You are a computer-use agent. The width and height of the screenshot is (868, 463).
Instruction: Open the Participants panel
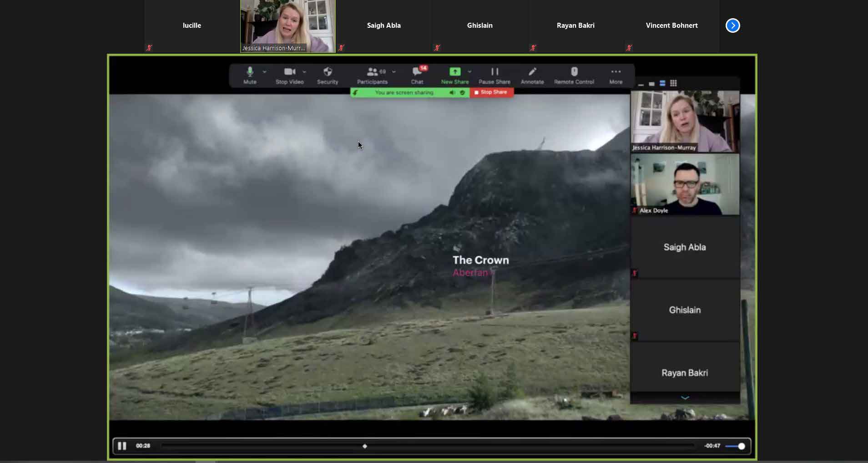372,75
